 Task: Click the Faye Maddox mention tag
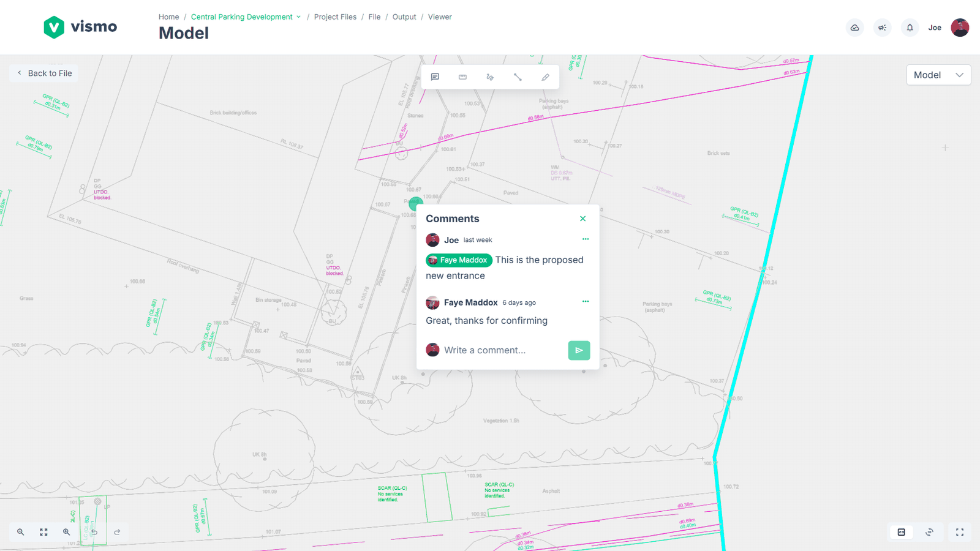(x=459, y=260)
